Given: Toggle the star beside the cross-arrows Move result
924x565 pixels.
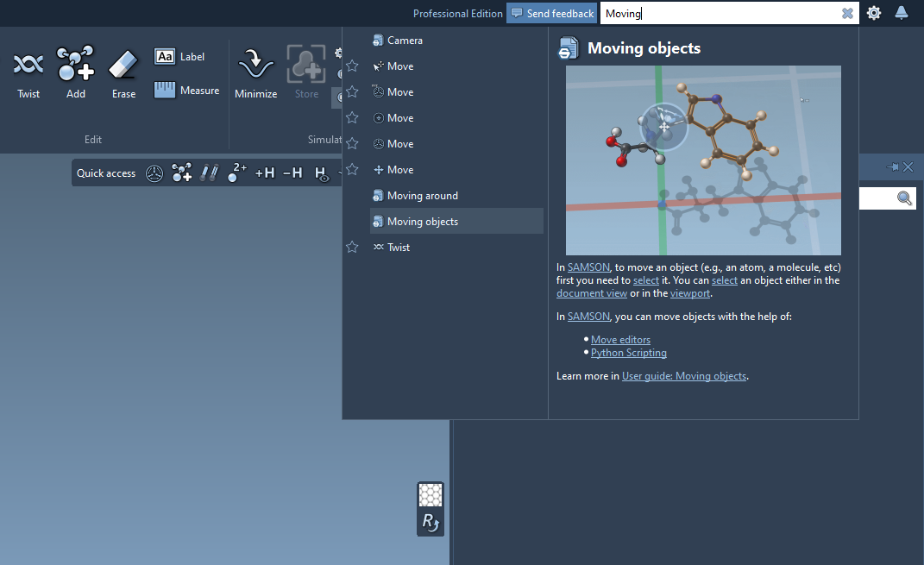Looking at the screenshot, I should tap(352, 170).
